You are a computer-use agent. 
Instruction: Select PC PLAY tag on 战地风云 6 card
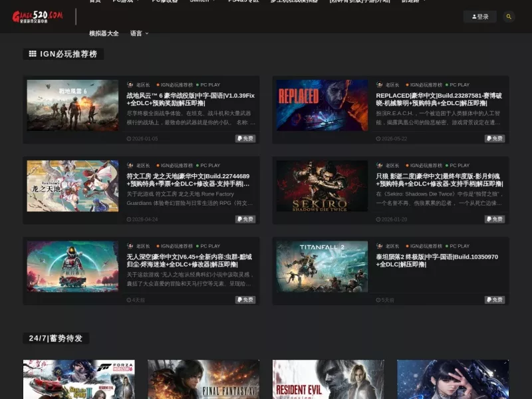[x=208, y=85]
